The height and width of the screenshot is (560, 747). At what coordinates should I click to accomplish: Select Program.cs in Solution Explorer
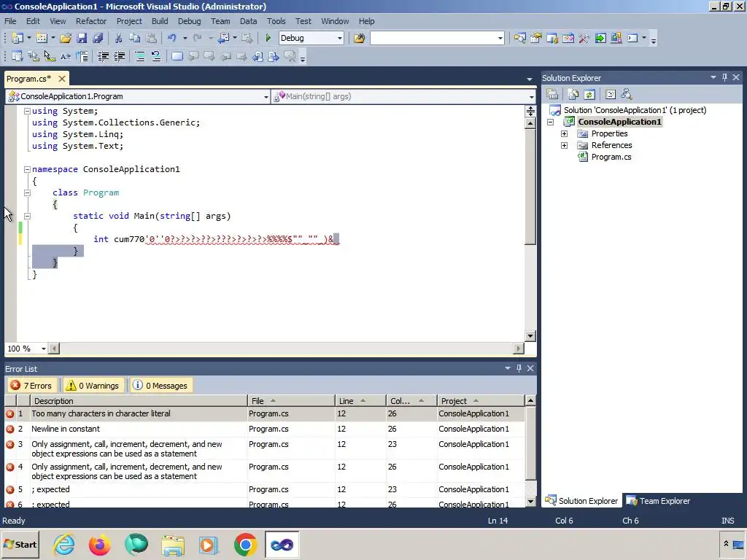point(611,157)
